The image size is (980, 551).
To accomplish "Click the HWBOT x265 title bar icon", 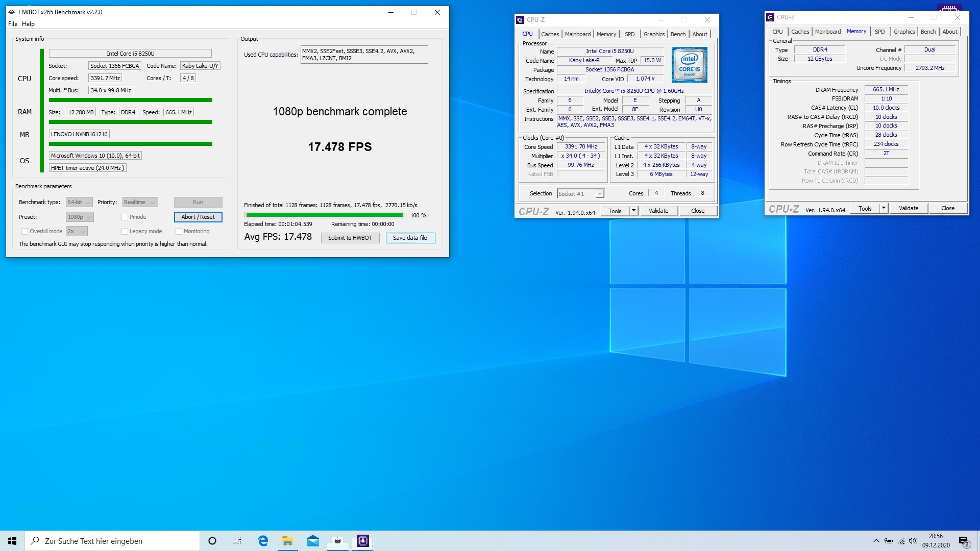I will (x=12, y=12).
